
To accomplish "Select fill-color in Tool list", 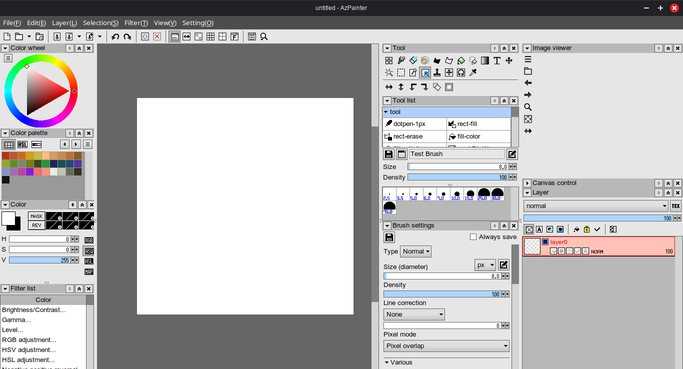I will (x=479, y=136).
